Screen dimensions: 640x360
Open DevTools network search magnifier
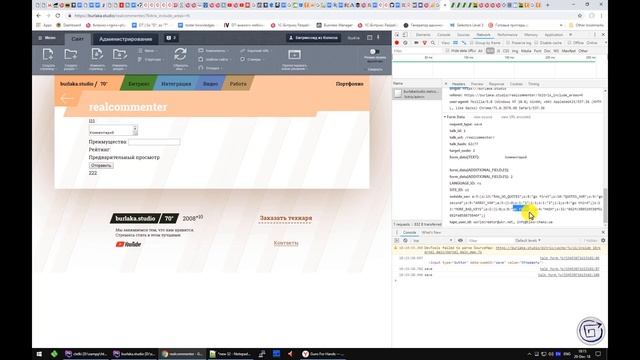tap(433, 43)
